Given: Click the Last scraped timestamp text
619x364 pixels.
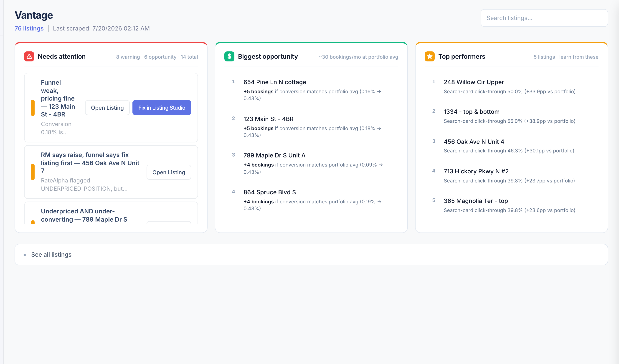Looking at the screenshot, I should [101, 28].
